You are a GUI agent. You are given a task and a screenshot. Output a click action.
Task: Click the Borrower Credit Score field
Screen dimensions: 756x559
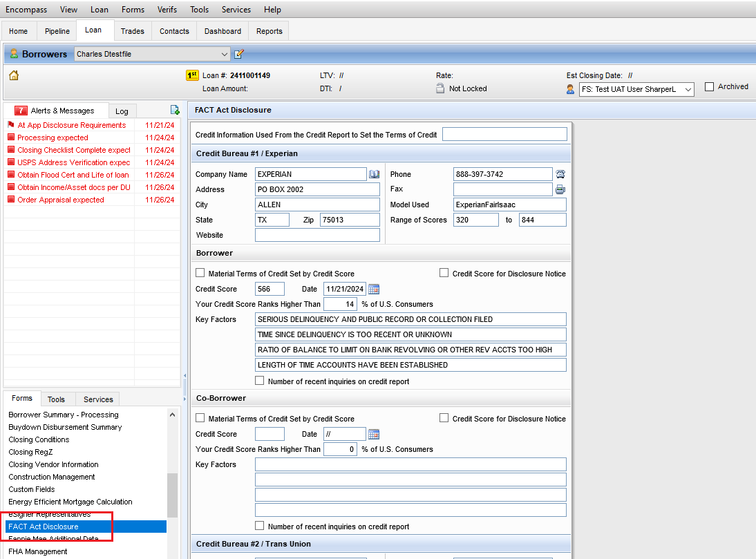point(270,289)
